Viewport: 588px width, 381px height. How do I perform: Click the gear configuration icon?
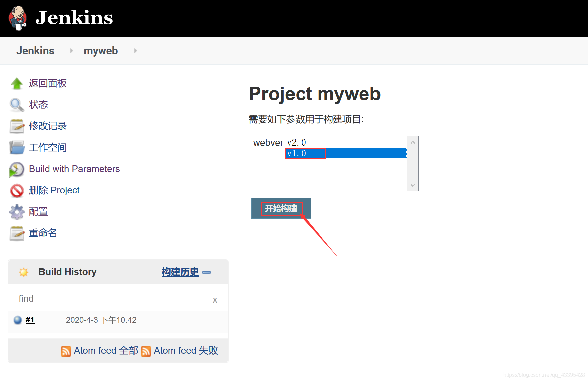tap(17, 212)
